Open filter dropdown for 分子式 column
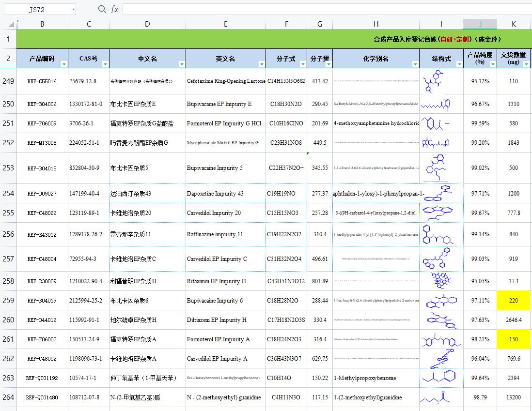 coord(303,64)
